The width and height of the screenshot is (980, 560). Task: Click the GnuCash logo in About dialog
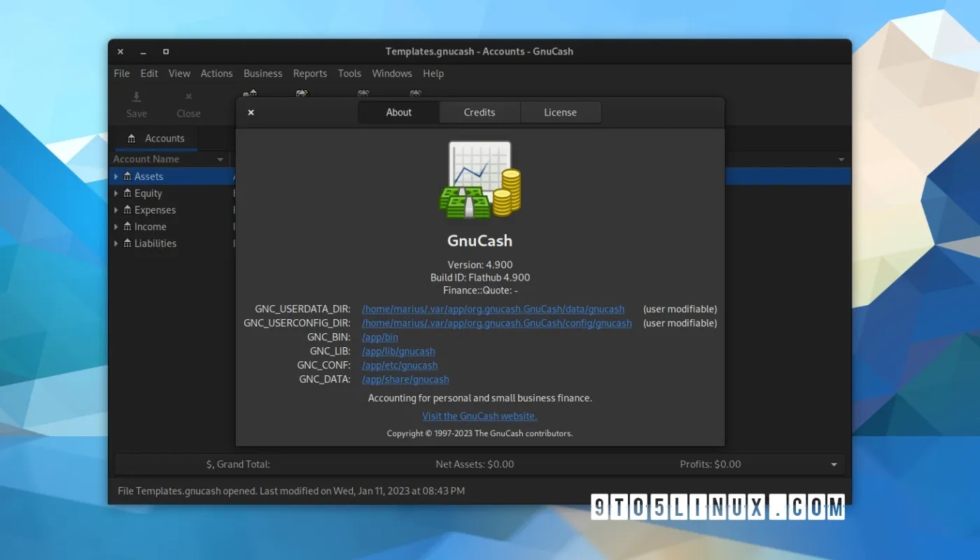(x=480, y=179)
